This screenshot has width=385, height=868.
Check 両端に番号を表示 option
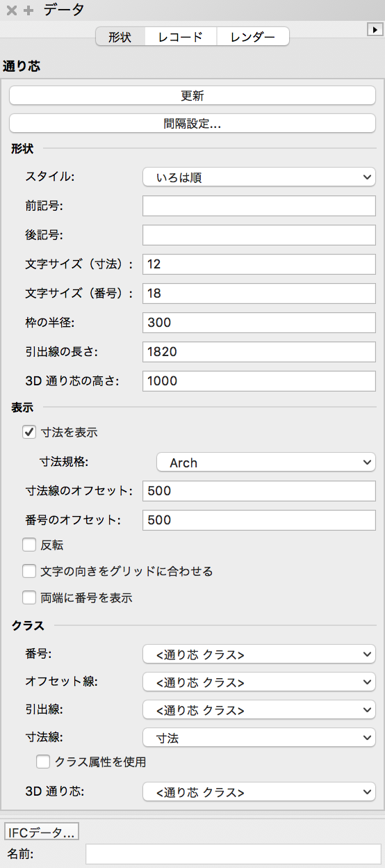click(29, 597)
